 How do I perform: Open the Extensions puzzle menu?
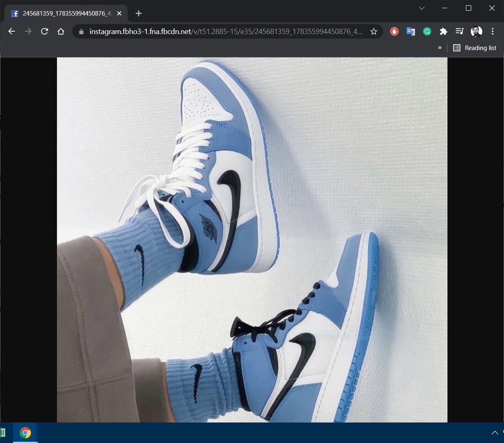(443, 32)
